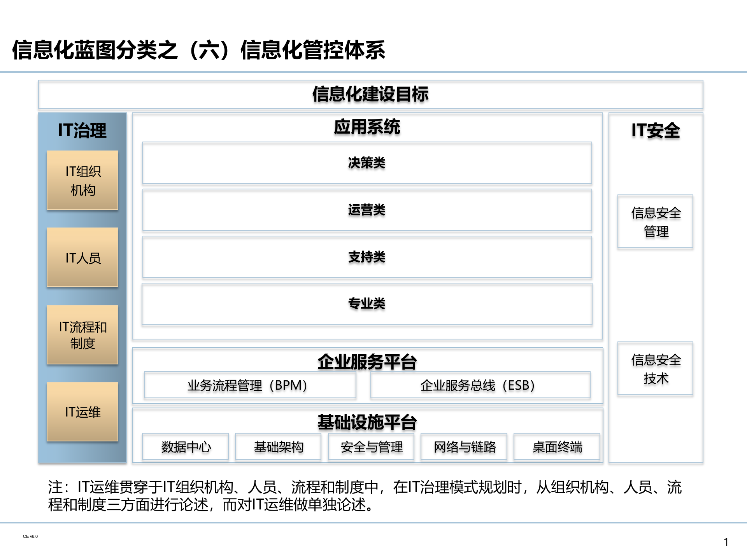Select the IT流程和制度 box
Screen dimensions: 747x560
coord(82,335)
